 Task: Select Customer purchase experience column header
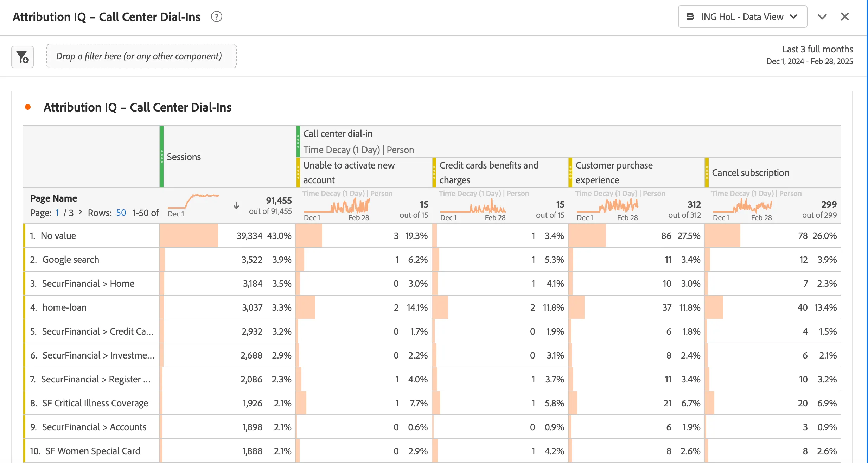click(x=637, y=172)
